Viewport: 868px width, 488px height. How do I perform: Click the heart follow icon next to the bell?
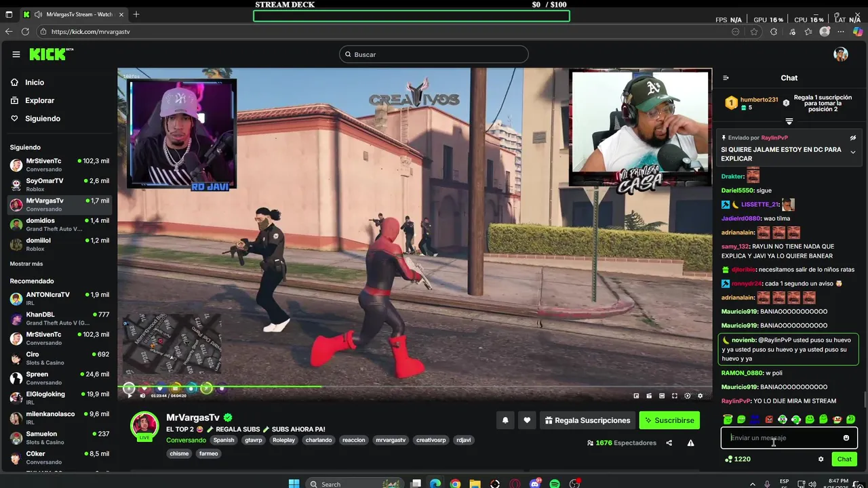pyautogui.click(x=527, y=420)
